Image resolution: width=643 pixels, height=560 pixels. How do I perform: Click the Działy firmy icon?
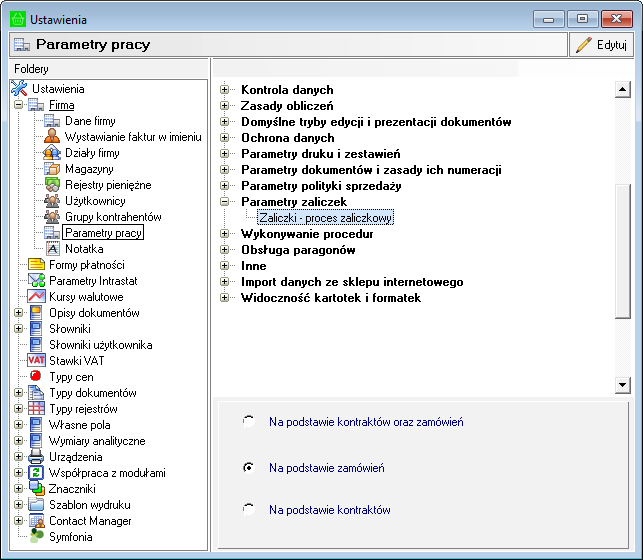(x=52, y=153)
